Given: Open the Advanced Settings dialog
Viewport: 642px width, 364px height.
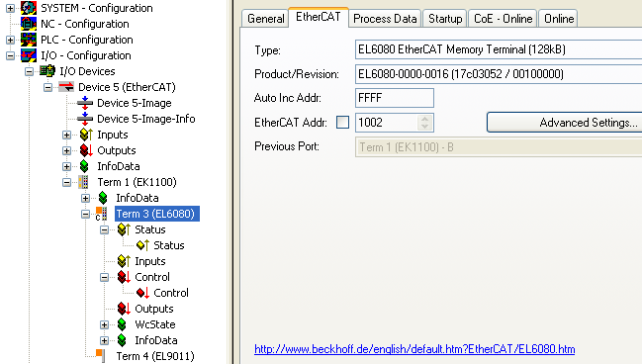Looking at the screenshot, I should [x=565, y=123].
